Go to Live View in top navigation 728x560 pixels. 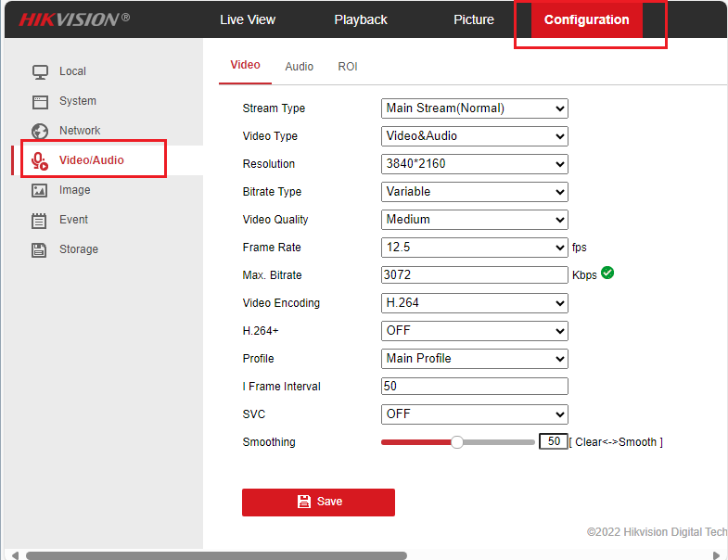(x=248, y=19)
